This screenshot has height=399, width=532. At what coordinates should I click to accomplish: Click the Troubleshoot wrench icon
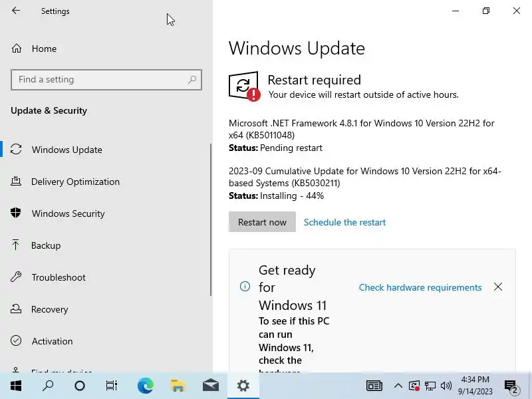[x=15, y=277]
